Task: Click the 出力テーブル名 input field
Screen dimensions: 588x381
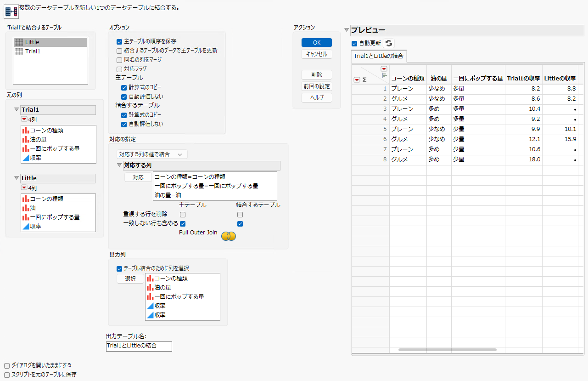Action: point(139,346)
